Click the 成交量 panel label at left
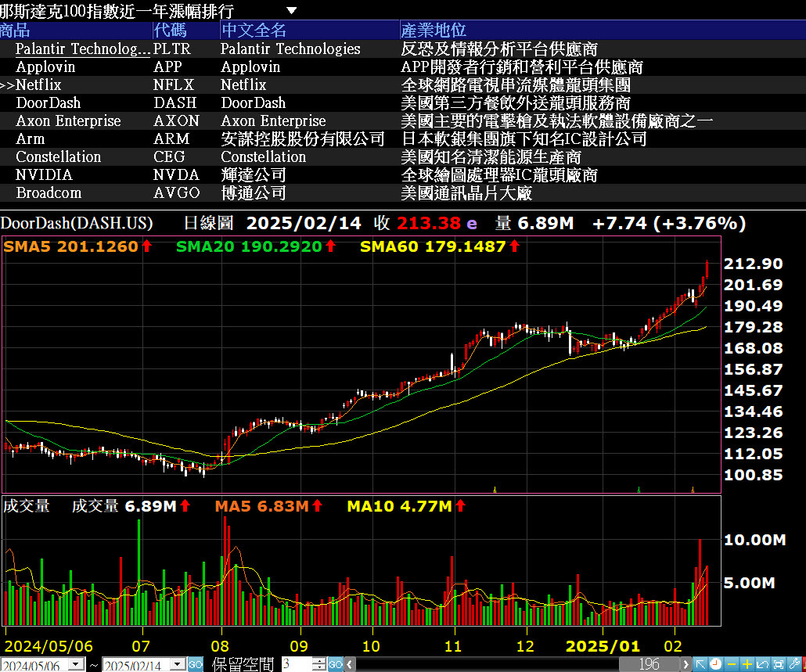This screenshot has height=672, width=806. (27, 506)
